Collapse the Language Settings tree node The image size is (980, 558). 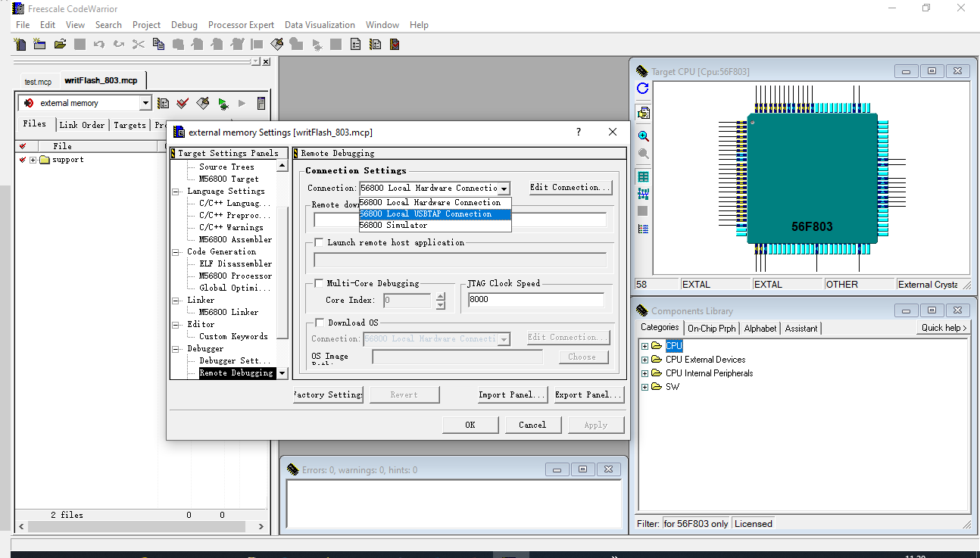click(x=176, y=192)
